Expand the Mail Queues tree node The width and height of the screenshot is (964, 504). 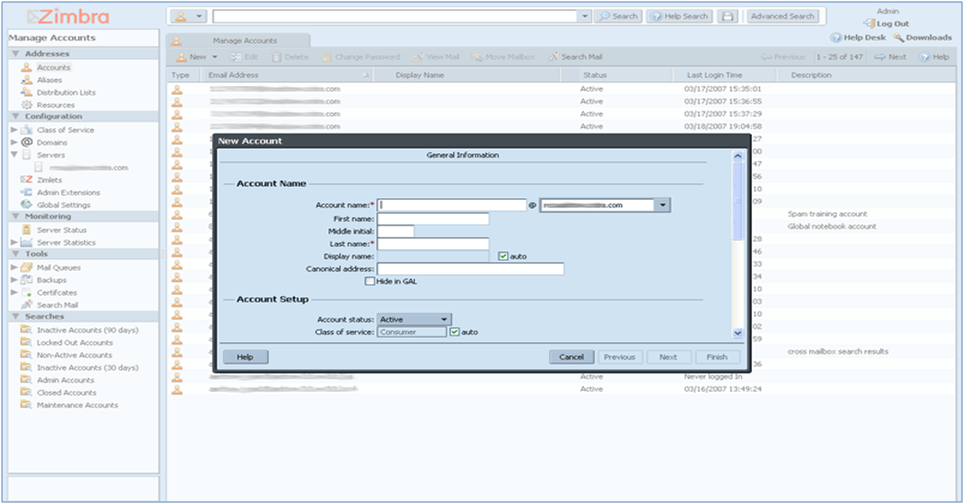pos(14,267)
